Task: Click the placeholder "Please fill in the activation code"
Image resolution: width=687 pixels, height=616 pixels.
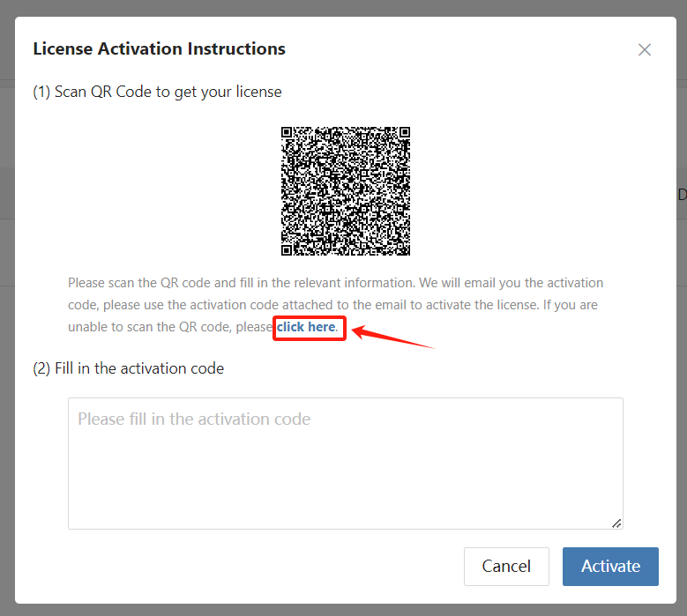Action: 194,419
